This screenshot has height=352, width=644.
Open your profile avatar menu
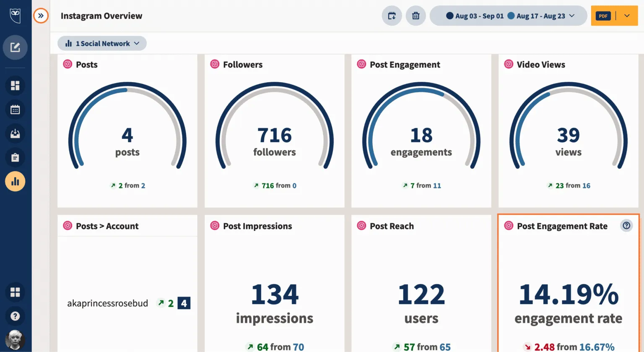coord(15,339)
